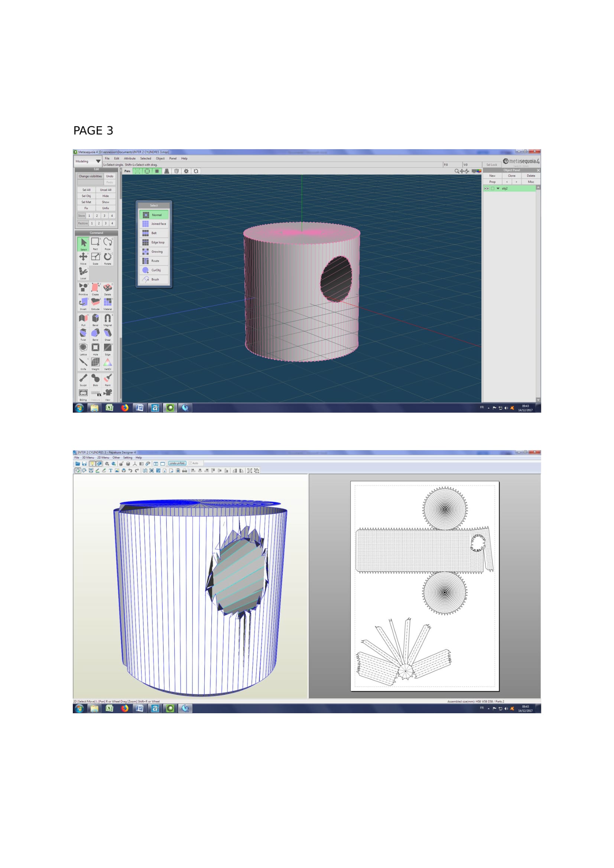Image resolution: width=614 pixels, height=868 pixels.
Task: Toggle the Auto checkbox in Pepakura toolbar
Action: (x=190, y=463)
